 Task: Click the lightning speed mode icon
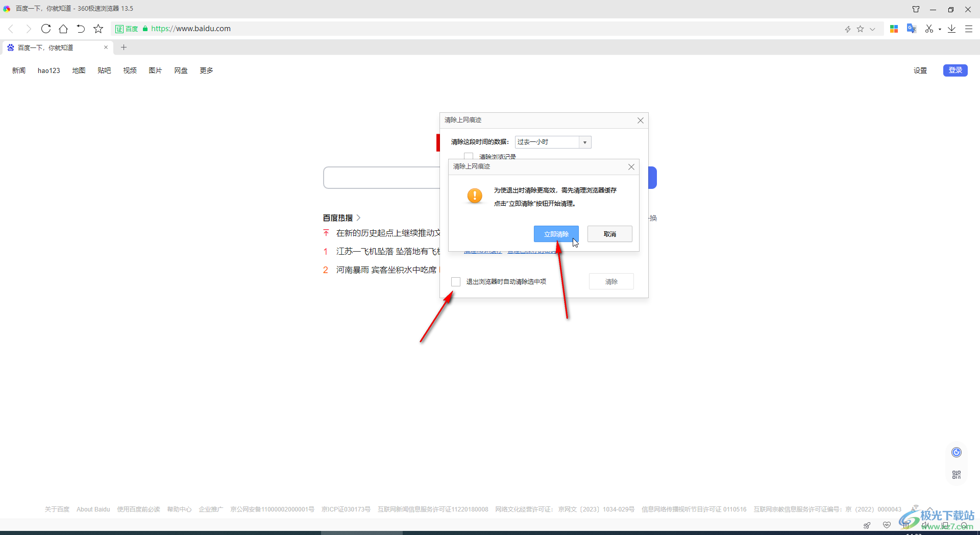tap(848, 29)
